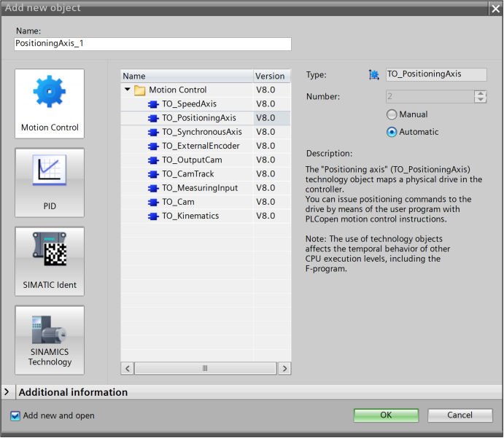Select the Motion Control category button

50,103
